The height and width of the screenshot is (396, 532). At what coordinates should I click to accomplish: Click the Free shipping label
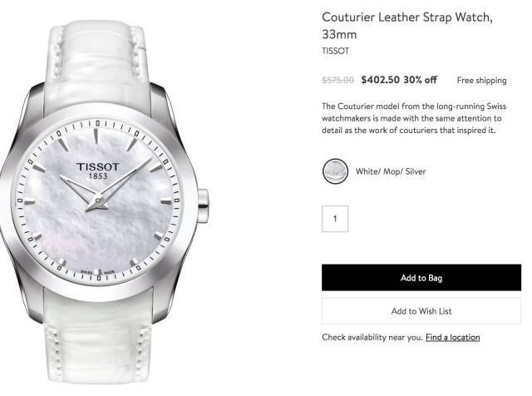[481, 81]
